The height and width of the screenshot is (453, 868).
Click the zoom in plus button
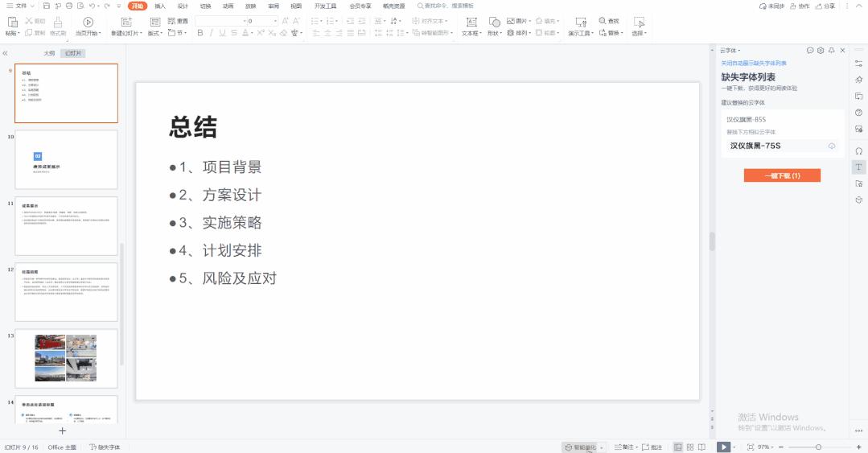click(x=858, y=447)
